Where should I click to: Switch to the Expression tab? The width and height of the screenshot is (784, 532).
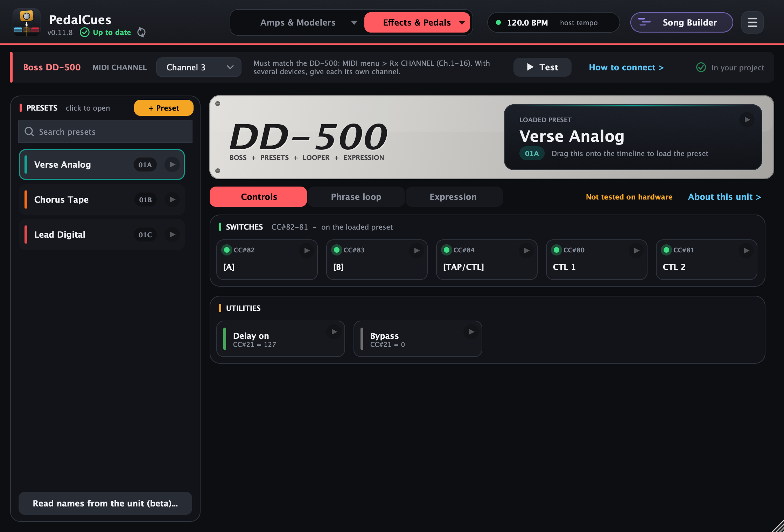tap(454, 197)
